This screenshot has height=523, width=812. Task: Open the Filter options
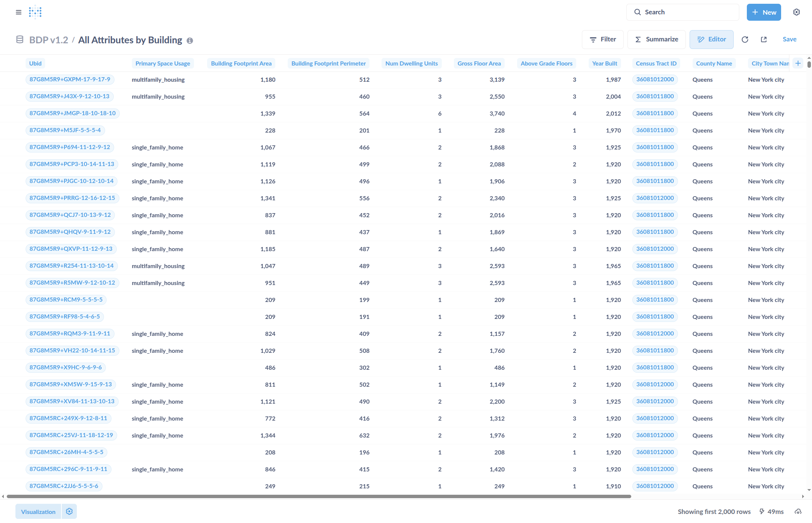click(x=603, y=40)
